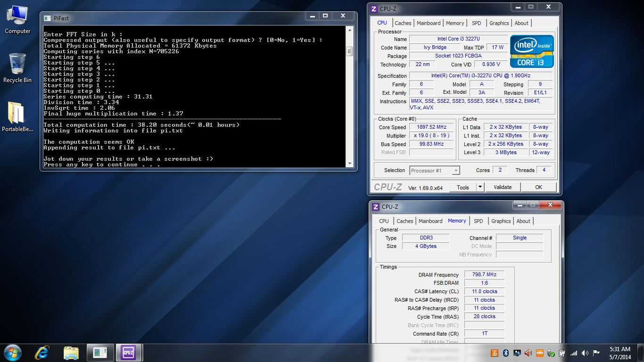Open Graphics tab in top CPU-Z window
The width and height of the screenshot is (644, 362).
point(499,23)
